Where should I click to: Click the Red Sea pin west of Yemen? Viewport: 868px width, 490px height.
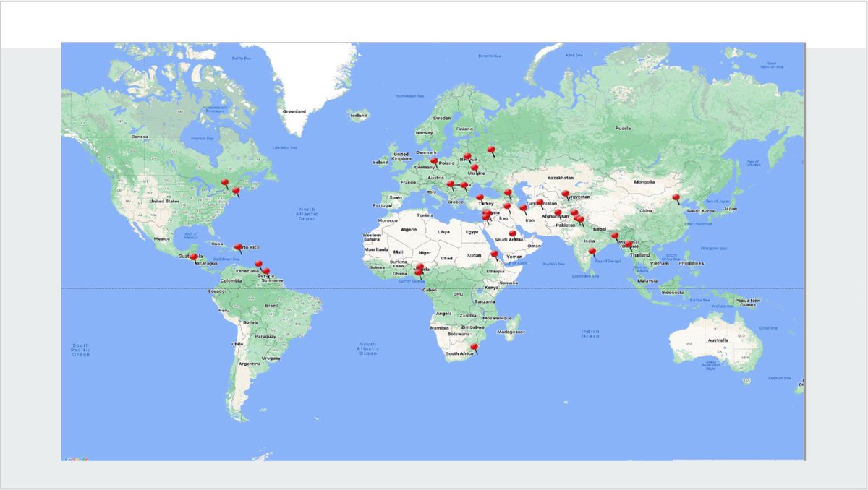(494, 255)
